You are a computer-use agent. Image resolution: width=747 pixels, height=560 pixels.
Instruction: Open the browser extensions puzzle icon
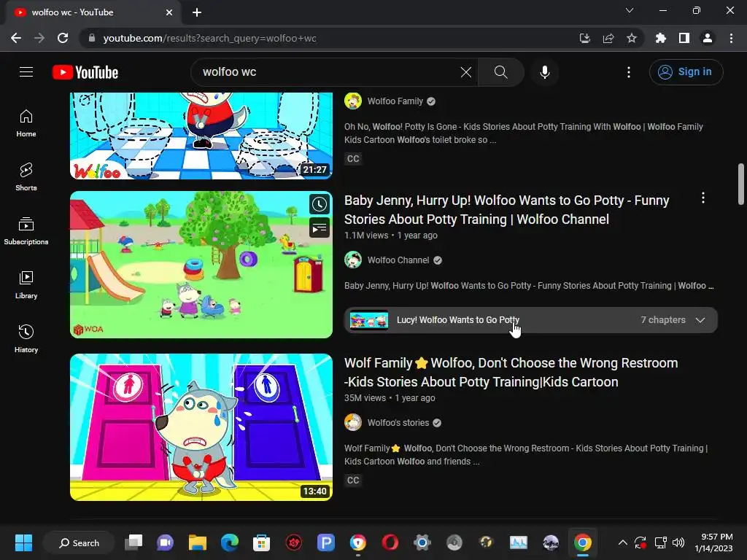[x=660, y=38]
